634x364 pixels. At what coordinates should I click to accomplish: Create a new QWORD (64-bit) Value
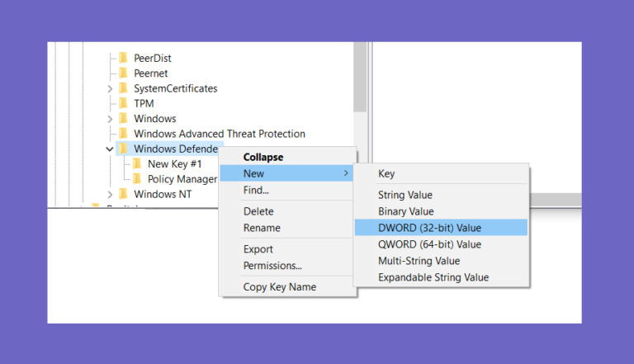pos(441,244)
